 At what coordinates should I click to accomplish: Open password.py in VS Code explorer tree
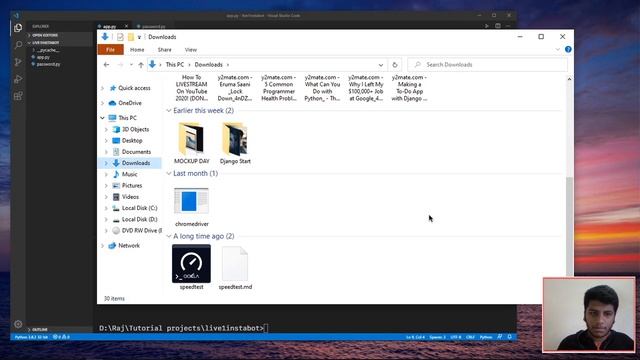point(48,64)
